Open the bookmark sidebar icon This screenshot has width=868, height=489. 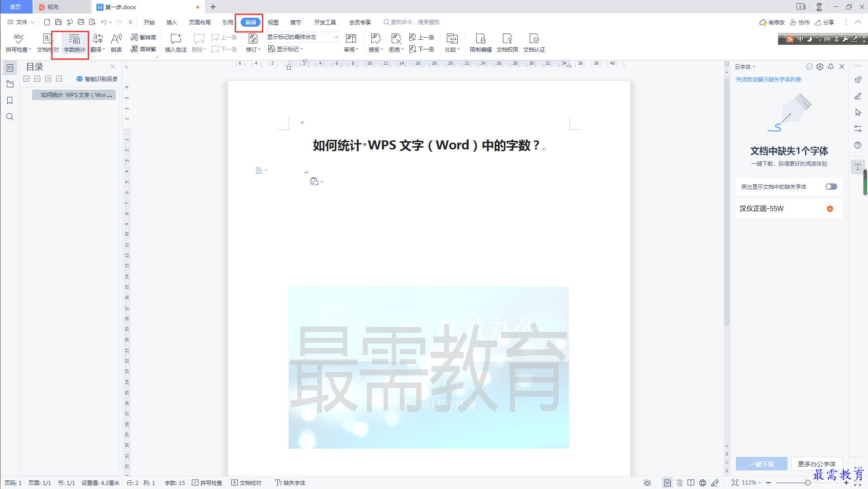9,101
